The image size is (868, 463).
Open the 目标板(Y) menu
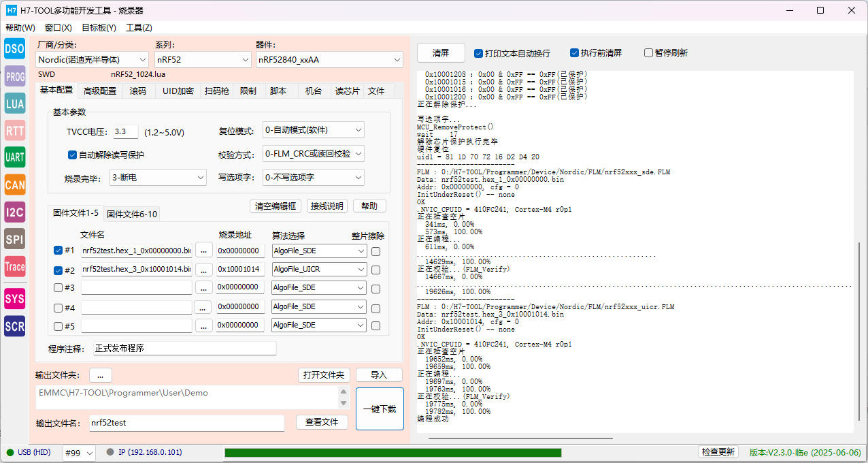tap(99, 28)
